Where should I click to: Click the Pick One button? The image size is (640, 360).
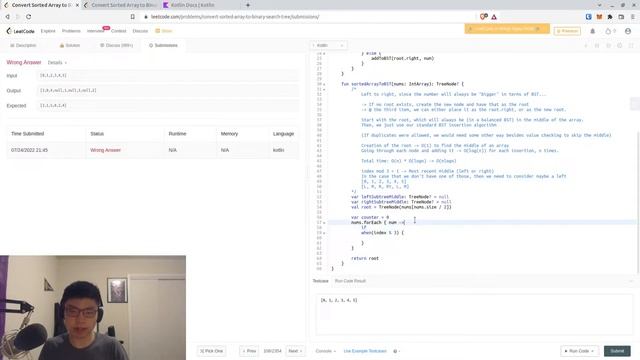(211, 351)
